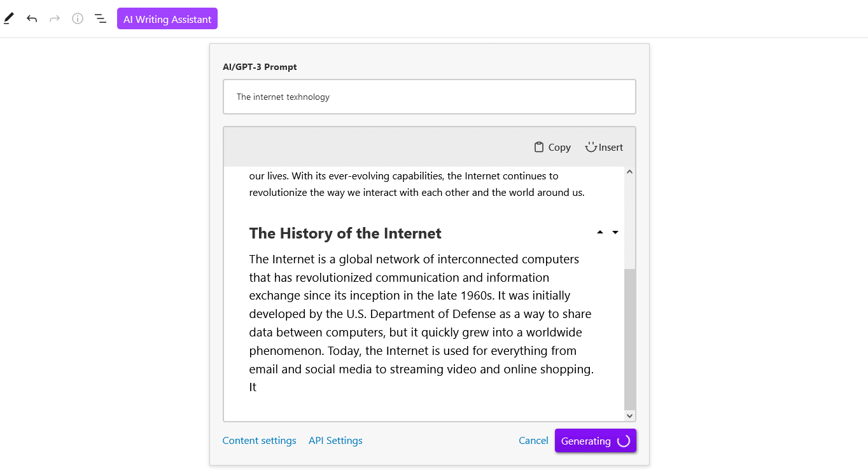Copy the generated content to clipboard
Viewport: 868px width, 470px height.
pos(552,148)
